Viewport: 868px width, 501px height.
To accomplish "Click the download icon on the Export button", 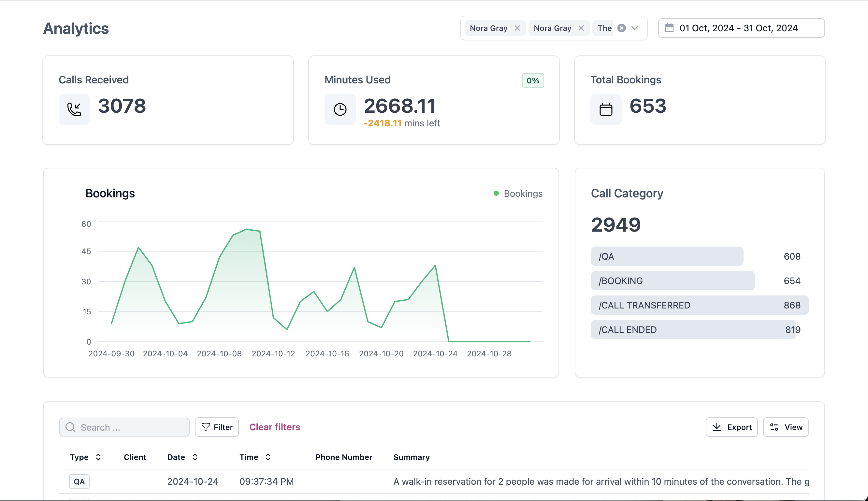I will pyautogui.click(x=717, y=427).
